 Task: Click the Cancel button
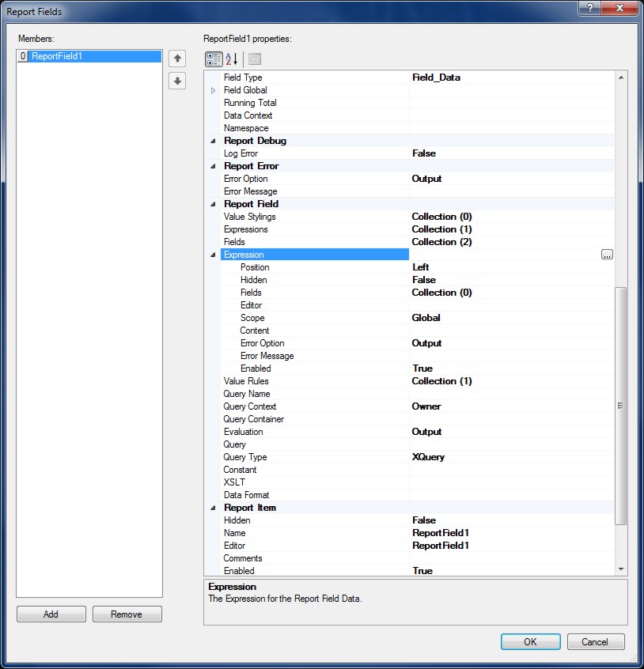(595, 641)
